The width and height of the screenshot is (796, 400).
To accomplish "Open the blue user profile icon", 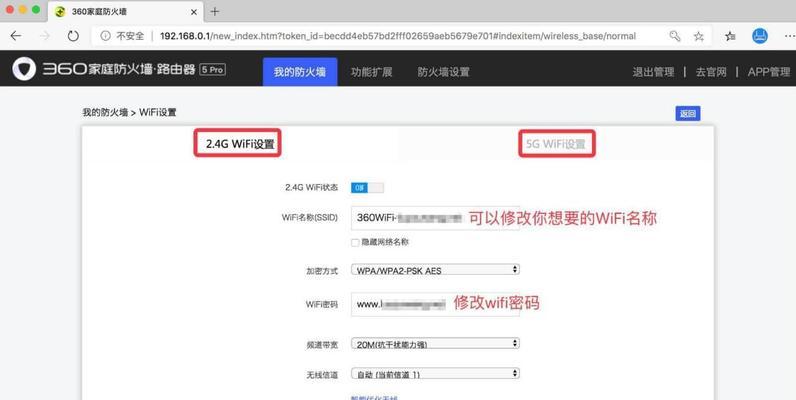I will tap(759, 36).
